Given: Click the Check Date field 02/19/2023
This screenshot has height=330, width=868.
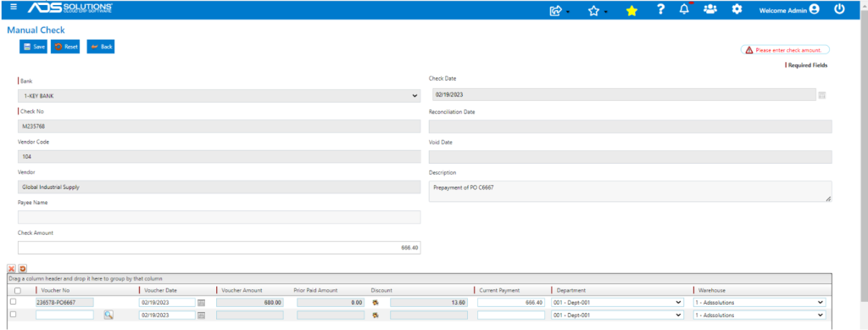Looking at the screenshot, I should pyautogui.click(x=624, y=95).
